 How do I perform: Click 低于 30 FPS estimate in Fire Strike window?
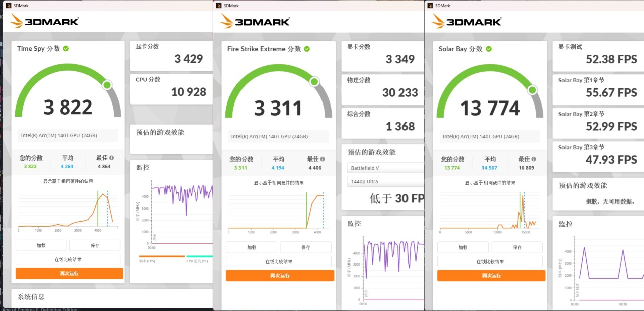tap(397, 198)
